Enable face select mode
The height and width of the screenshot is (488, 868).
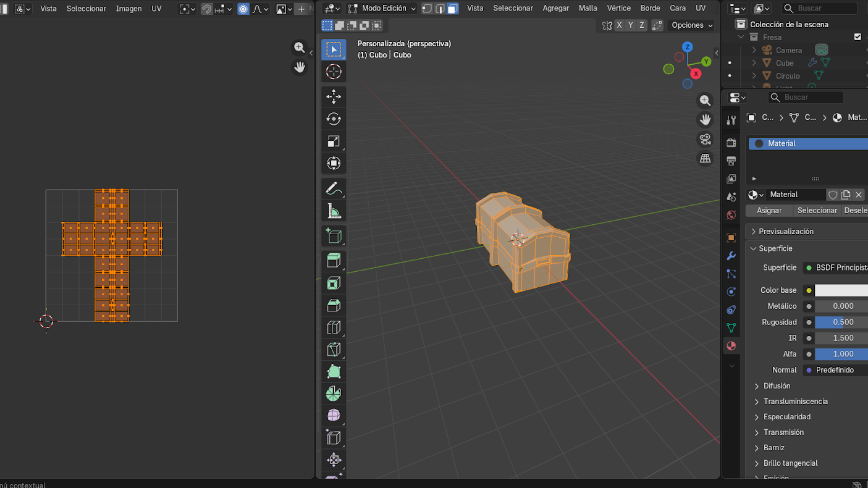(453, 9)
